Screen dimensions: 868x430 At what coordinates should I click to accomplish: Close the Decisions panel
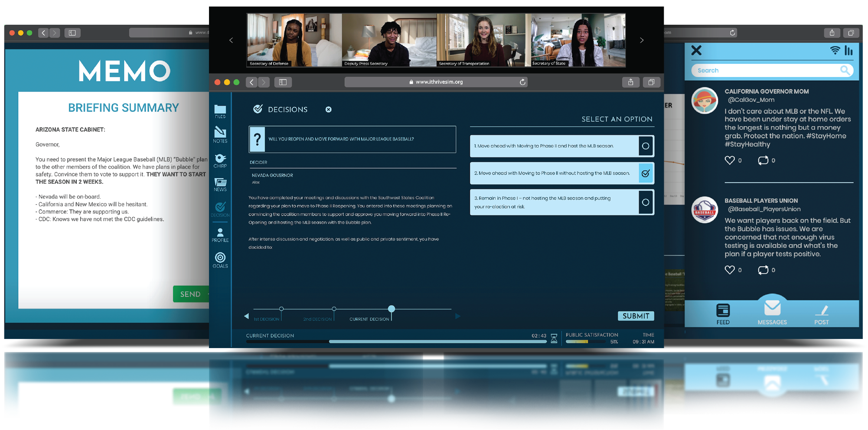click(x=329, y=110)
